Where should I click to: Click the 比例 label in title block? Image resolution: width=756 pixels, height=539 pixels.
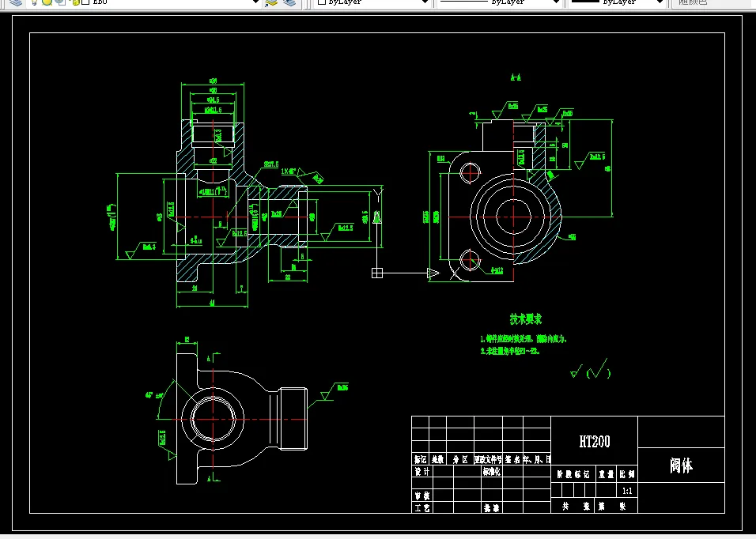(627, 474)
